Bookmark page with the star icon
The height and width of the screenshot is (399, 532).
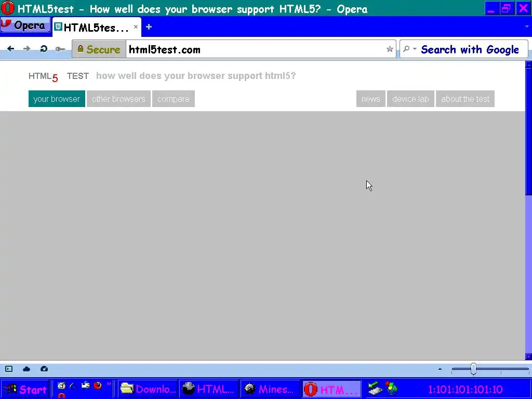click(390, 49)
